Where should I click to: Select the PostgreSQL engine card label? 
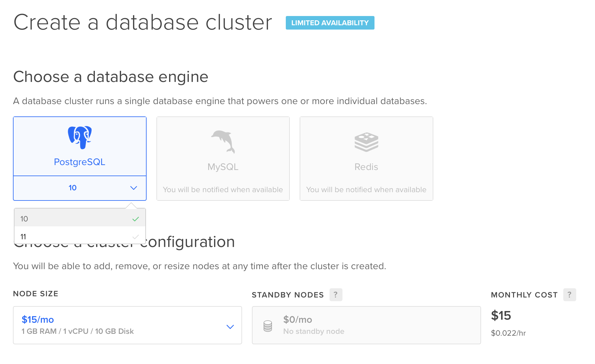pos(79,162)
